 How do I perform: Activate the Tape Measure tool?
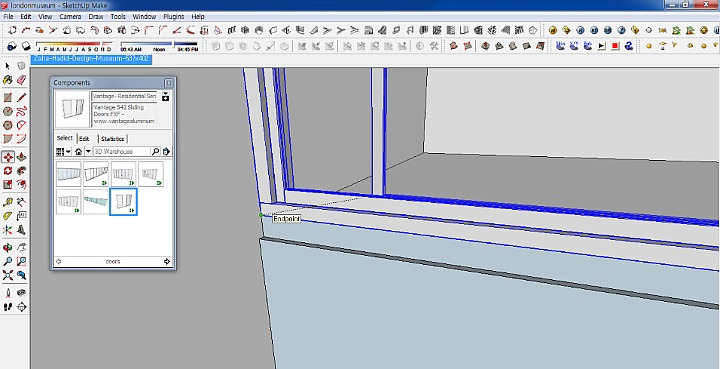coord(8,202)
